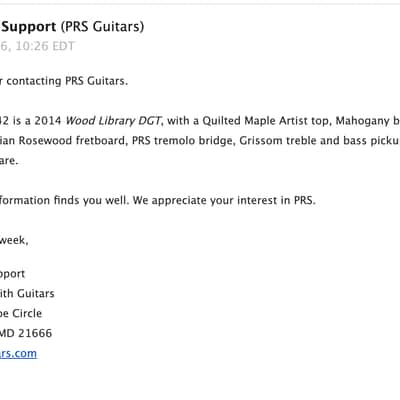Image resolution: width=400 pixels, height=400 pixels.
Task: Click the MD 21666 zip code line
Action: tap(26, 333)
